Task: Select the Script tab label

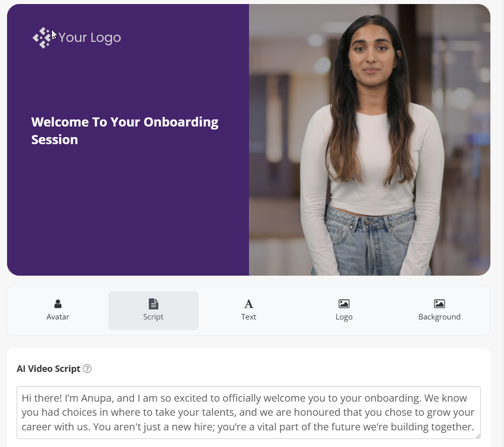Action: point(153,317)
